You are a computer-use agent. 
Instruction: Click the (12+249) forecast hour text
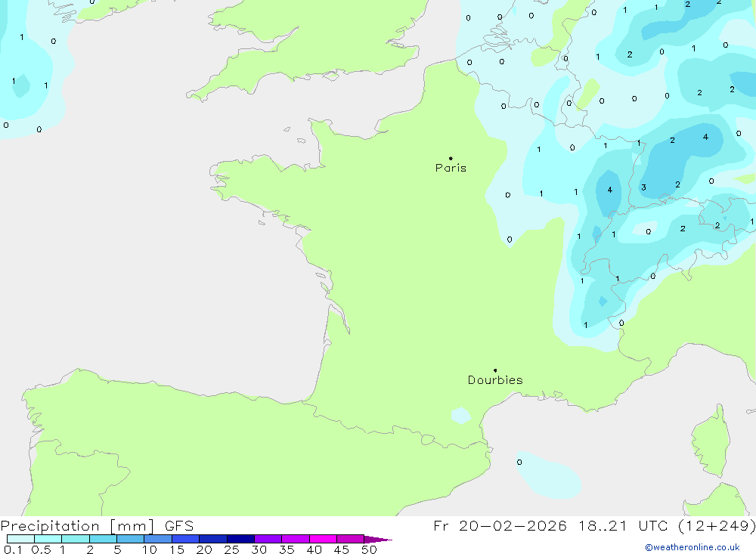[717, 525]
